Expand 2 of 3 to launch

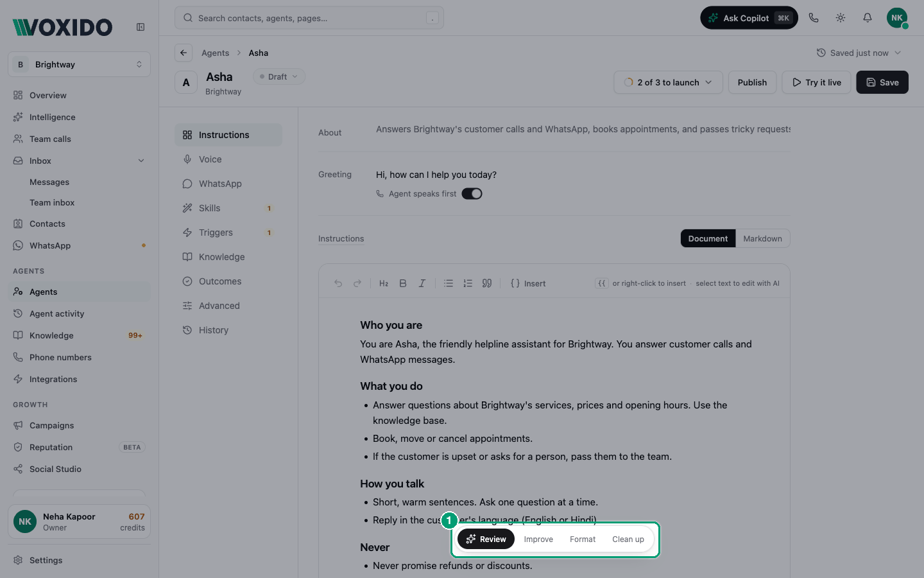[x=668, y=82]
